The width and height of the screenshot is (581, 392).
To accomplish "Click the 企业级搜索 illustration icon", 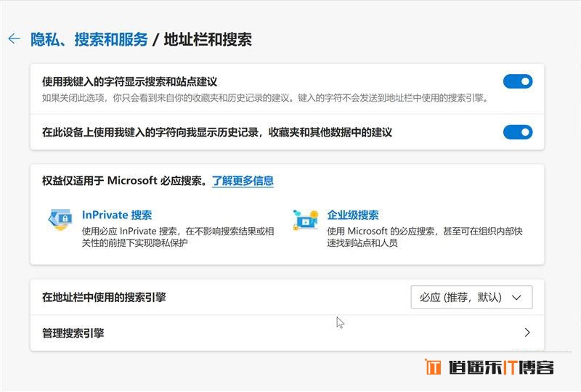I will pyautogui.click(x=305, y=220).
